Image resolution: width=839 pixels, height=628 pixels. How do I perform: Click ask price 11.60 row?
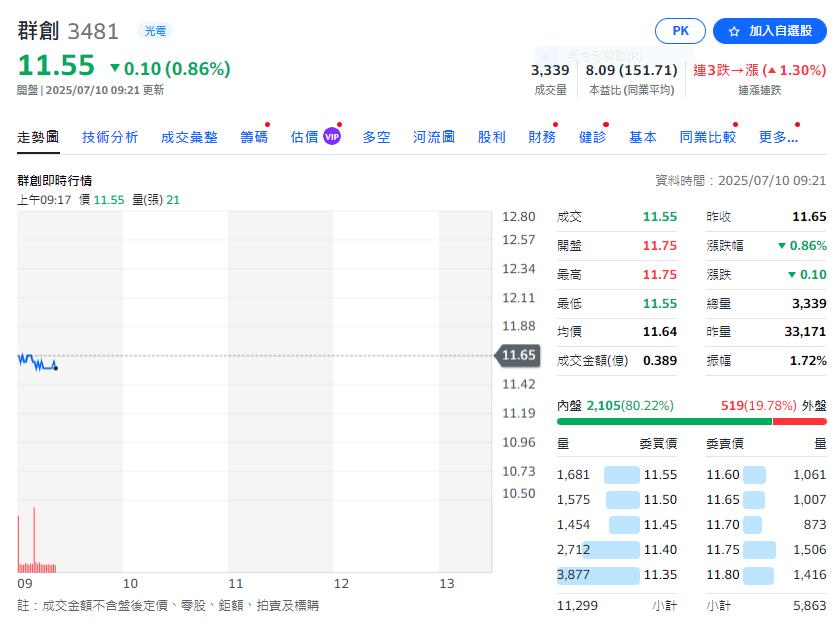pos(766,474)
